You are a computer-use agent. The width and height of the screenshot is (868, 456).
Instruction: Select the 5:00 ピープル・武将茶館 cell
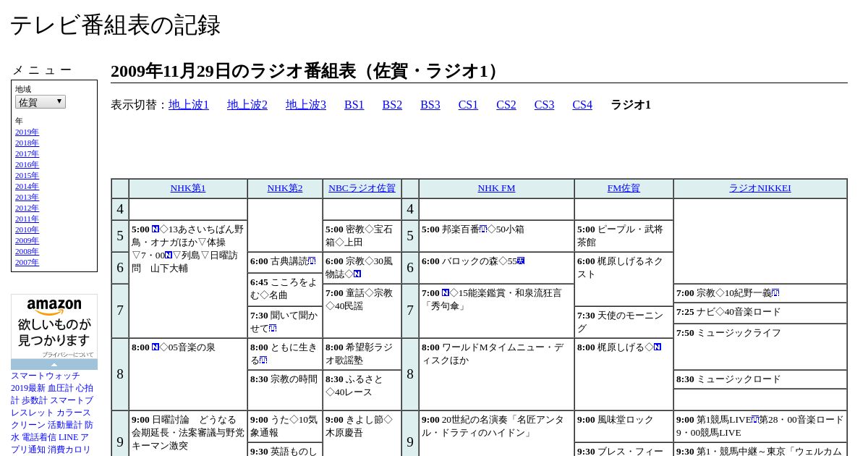click(x=624, y=236)
